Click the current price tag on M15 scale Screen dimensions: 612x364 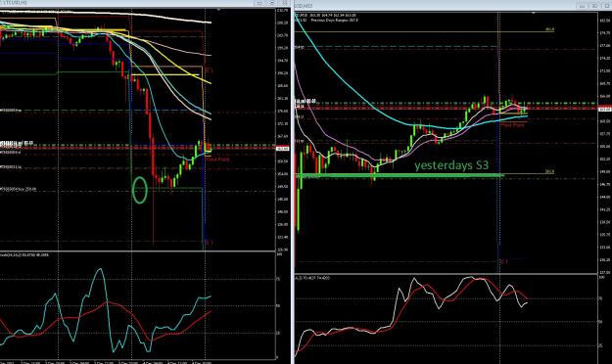[x=605, y=110]
